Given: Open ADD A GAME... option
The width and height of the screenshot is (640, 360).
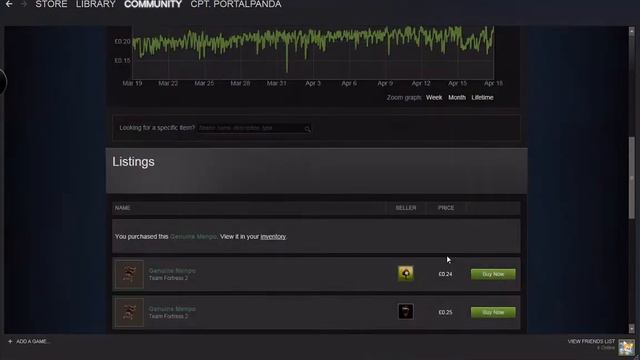Looking at the screenshot, I should 33,341.
